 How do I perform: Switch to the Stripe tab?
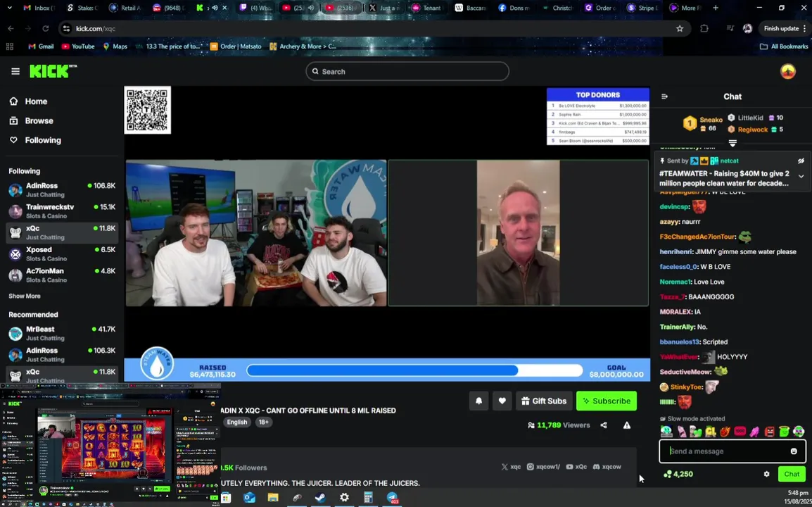642,8
